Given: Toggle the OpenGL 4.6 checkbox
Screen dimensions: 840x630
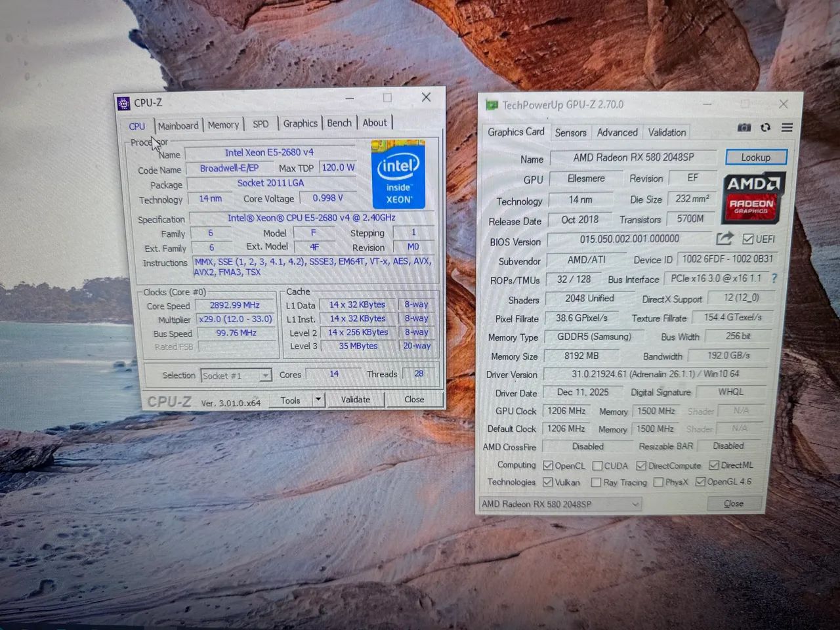Looking at the screenshot, I should [x=700, y=481].
